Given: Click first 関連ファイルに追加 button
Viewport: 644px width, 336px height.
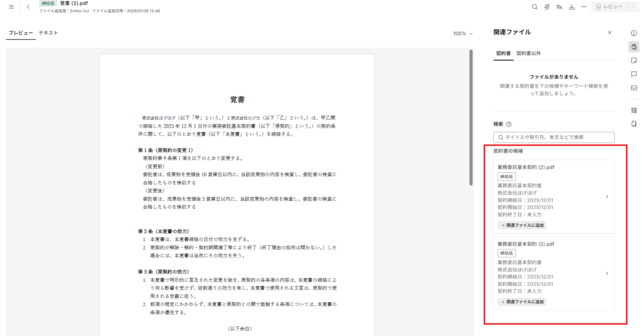Looking at the screenshot, I should pos(522,225).
